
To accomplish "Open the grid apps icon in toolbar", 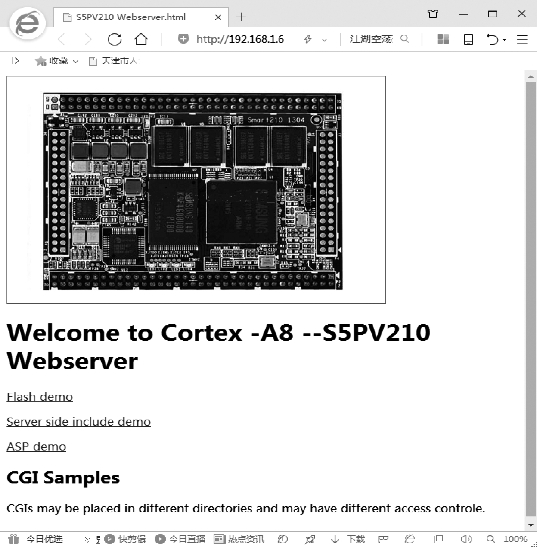I will pyautogui.click(x=443, y=39).
